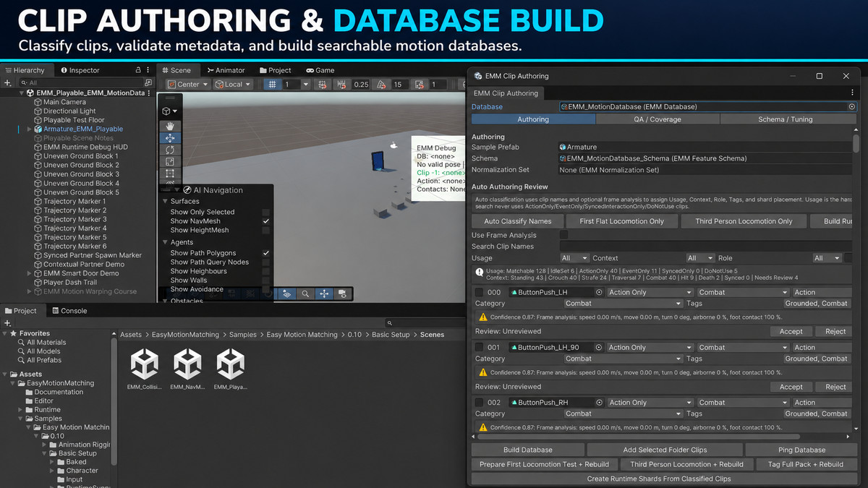This screenshot has width=868, height=488.
Task: Uncheck Show Path Polygons checkbox
Action: (266, 253)
